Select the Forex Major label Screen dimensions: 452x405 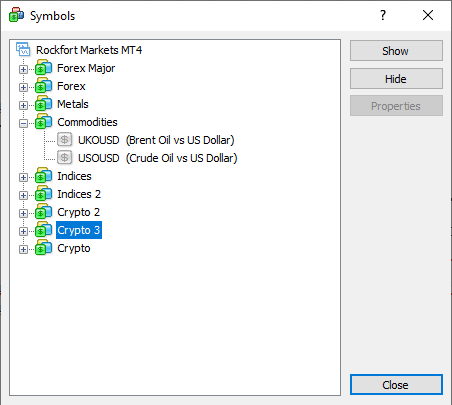pyautogui.click(x=86, y=68)
